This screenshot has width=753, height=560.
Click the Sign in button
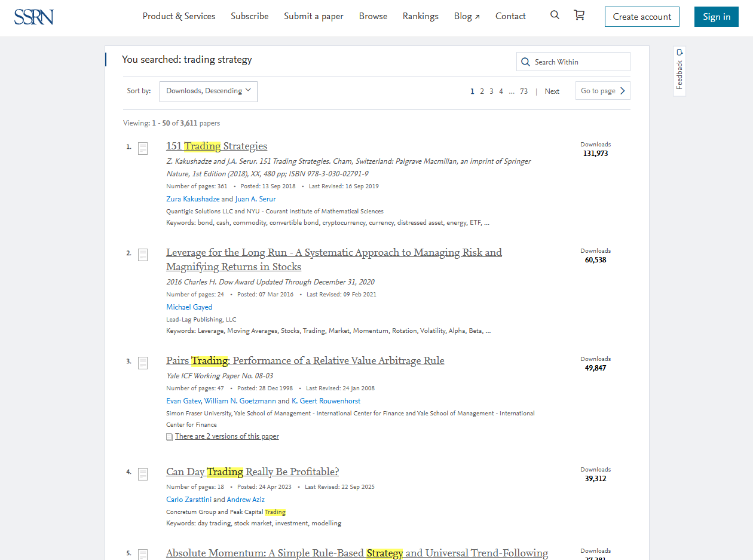pyautogui.click(x=717, y=17)
